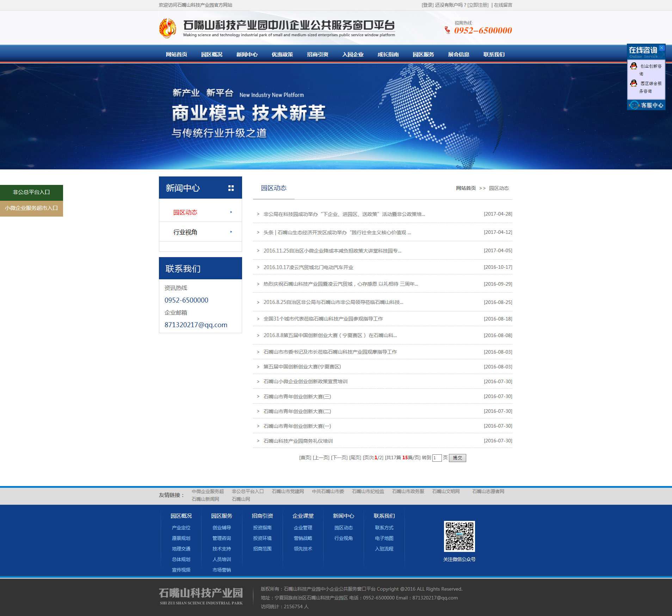672x616 pixels.
Task: Click the QQ penguin icon for 创业创新咨询
Action: (634, 66)
